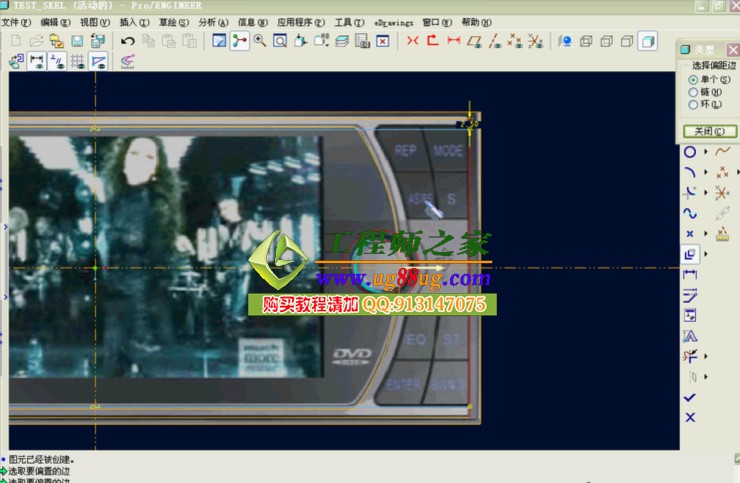740x483 pixels.
Task: Click the sketcher text tool icon
Action: point(690,336)
